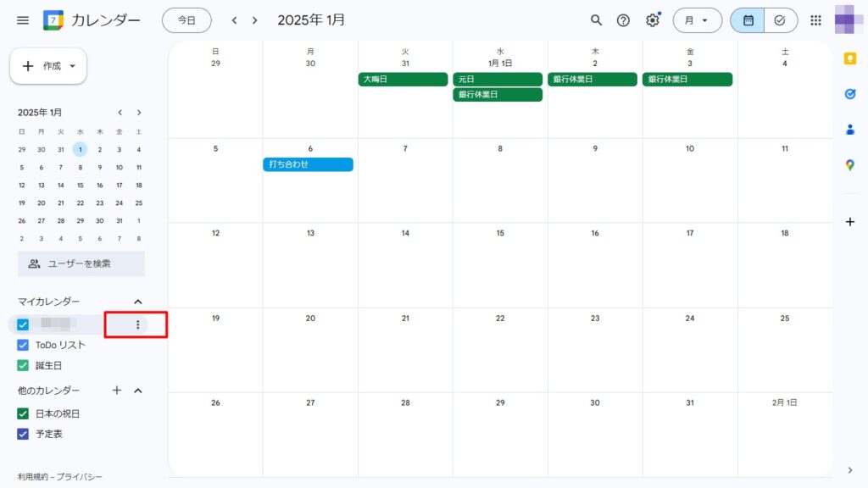868x488 pixels.
Task: Click the ユーザーを検索 search field
Action: pos(81,263)
